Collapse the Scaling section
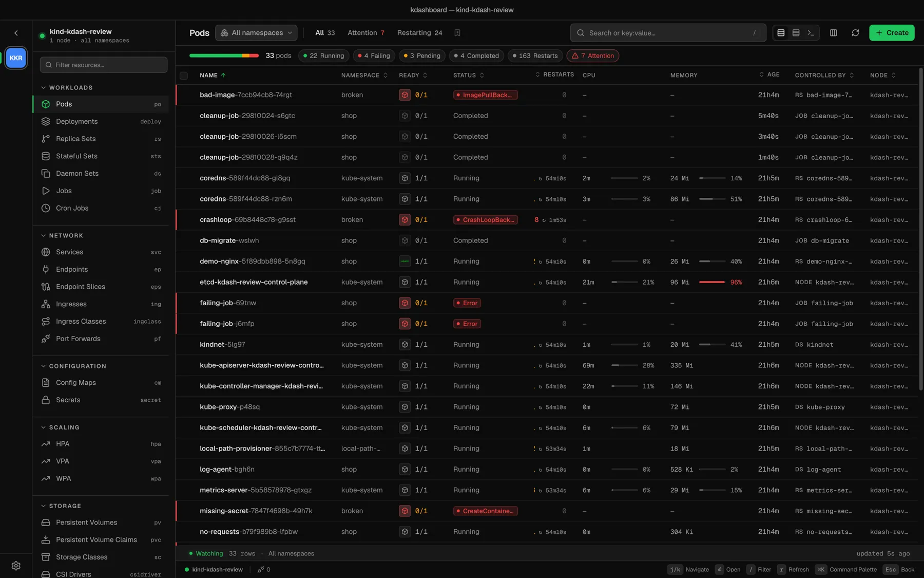Screen dimensions: 924x578 click(x=60, y=427)
